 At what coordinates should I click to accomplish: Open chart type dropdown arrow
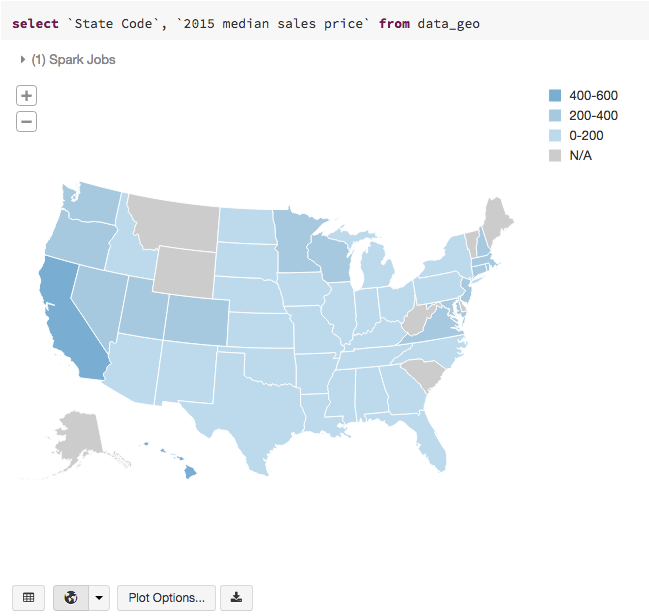[x=99, y=598]
